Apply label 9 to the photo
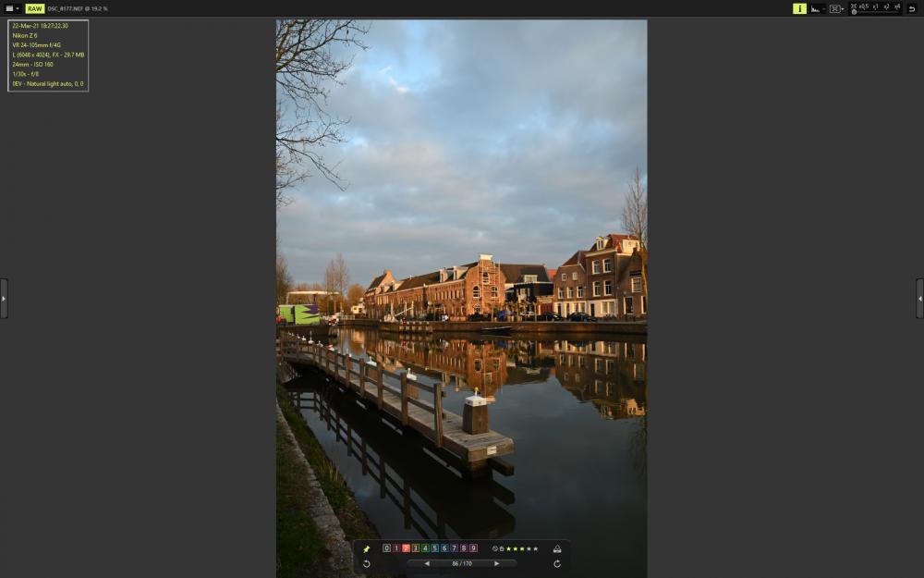Viewport: 924px width, 578px height. tap(473, 547)
